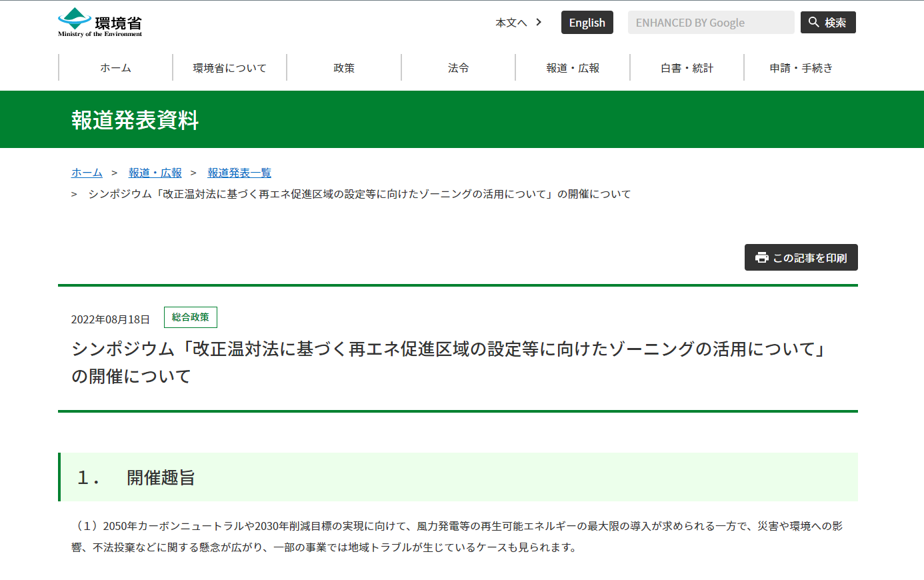Click the 総合政策 category tag
The image size is (924, 580).
191,317
